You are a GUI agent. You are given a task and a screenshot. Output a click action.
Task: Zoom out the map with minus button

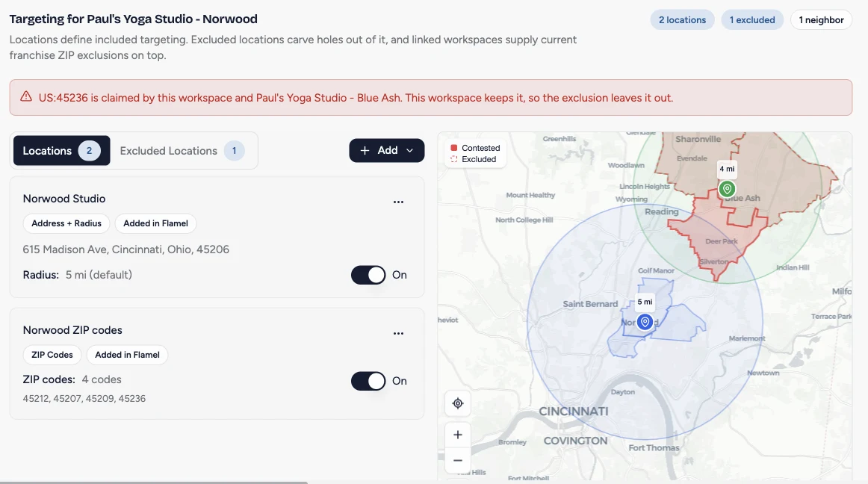[x=458, y=460]
